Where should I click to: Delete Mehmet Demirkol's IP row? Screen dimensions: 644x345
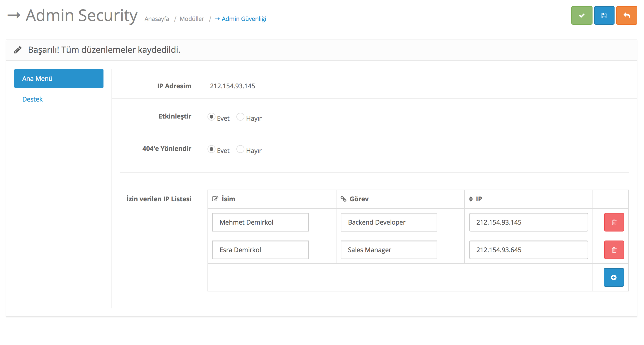tap(614, 222)
